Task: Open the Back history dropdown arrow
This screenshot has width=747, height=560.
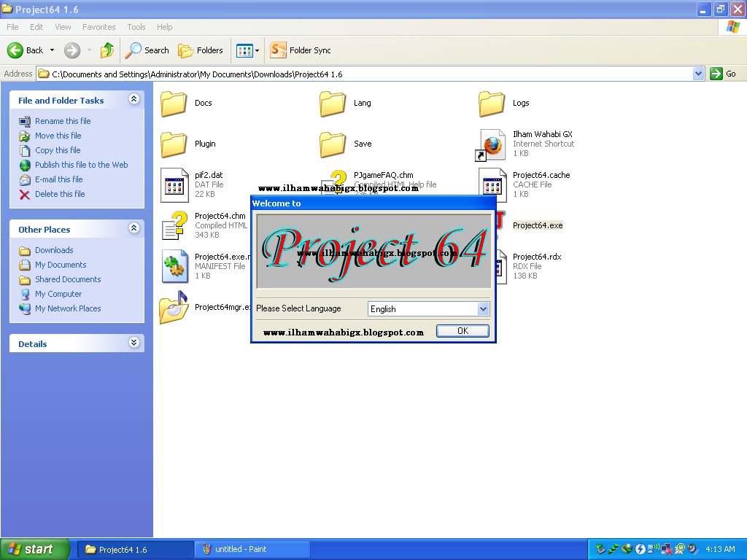Action: [52, 50]
